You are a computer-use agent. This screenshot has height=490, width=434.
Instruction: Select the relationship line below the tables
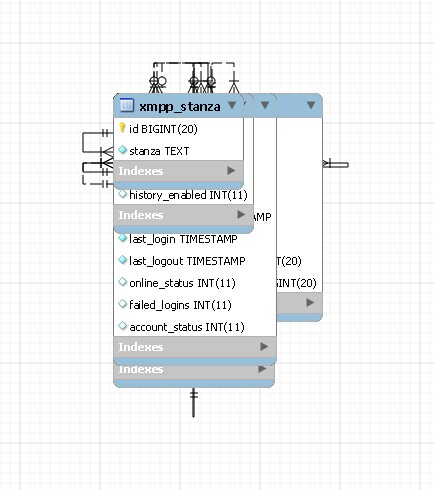(193, 402)
